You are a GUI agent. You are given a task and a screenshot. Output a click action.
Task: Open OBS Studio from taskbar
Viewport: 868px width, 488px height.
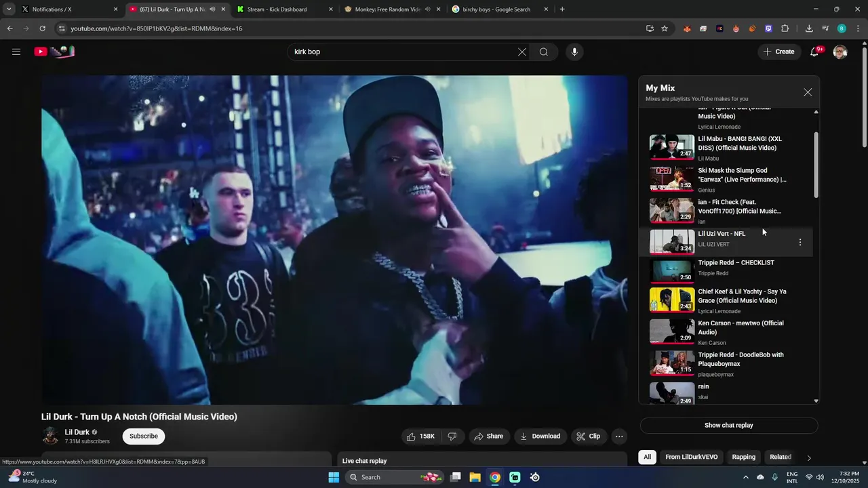[535, 477]
